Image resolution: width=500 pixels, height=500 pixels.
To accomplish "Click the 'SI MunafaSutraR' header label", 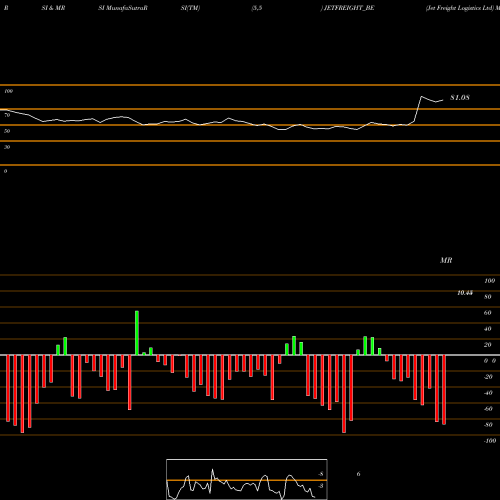I will click(123, 8).
